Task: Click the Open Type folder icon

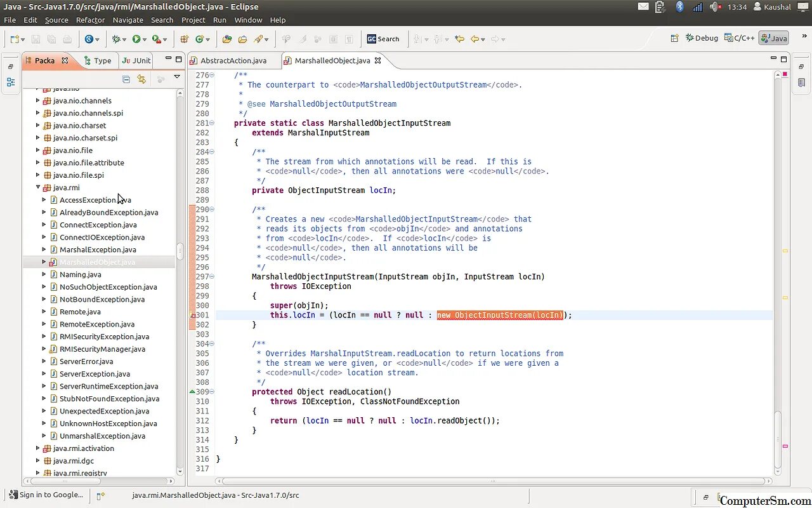Action: pos(227,39)
